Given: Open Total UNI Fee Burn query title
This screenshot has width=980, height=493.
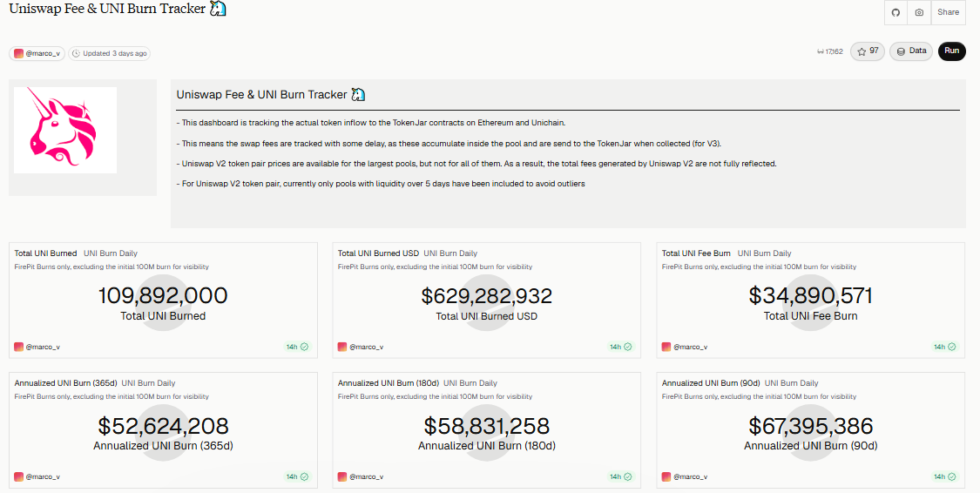Looking at the screenshot, I should (696, 253).
